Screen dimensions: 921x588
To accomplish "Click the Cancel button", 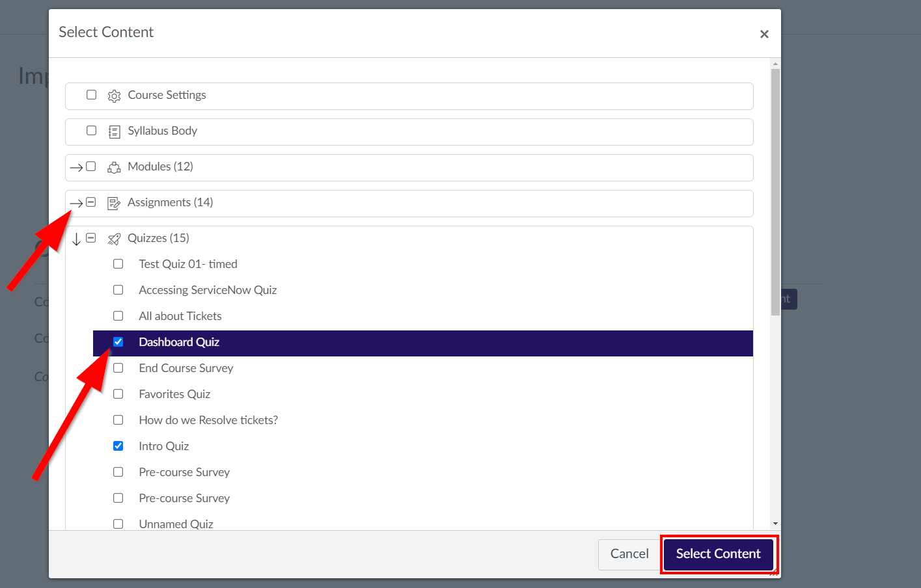I will [629, 554].
